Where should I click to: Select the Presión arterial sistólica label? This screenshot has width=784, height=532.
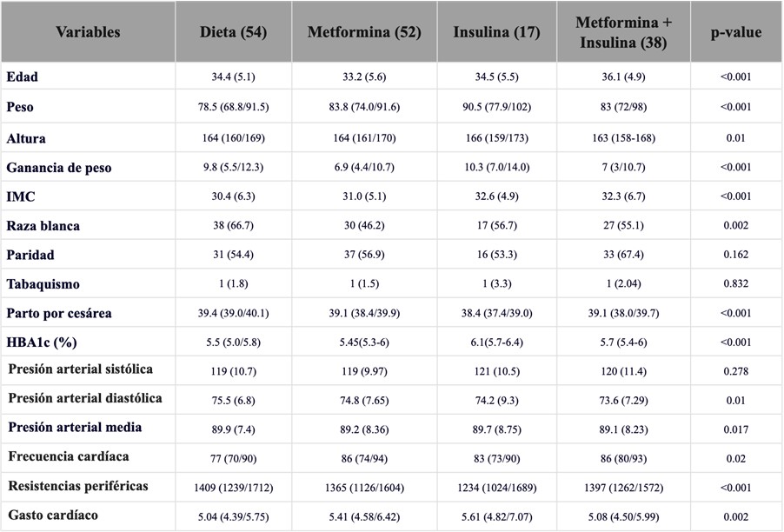81,369
